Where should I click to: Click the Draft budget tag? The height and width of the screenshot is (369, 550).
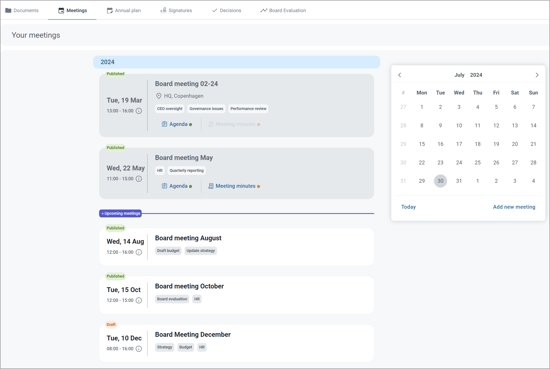[x=168, y=251]
